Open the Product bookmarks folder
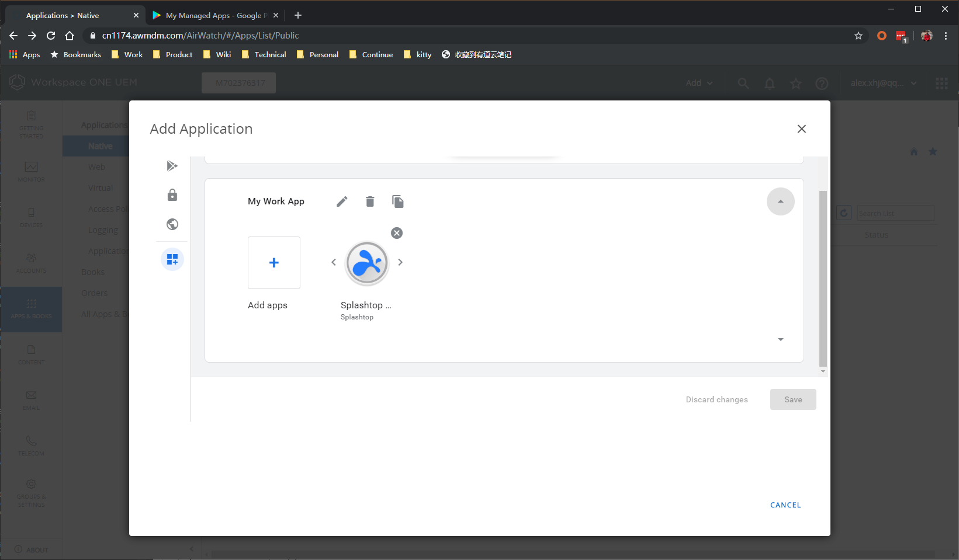The height and width of the screenshot is (560, 959). point(172,54)
